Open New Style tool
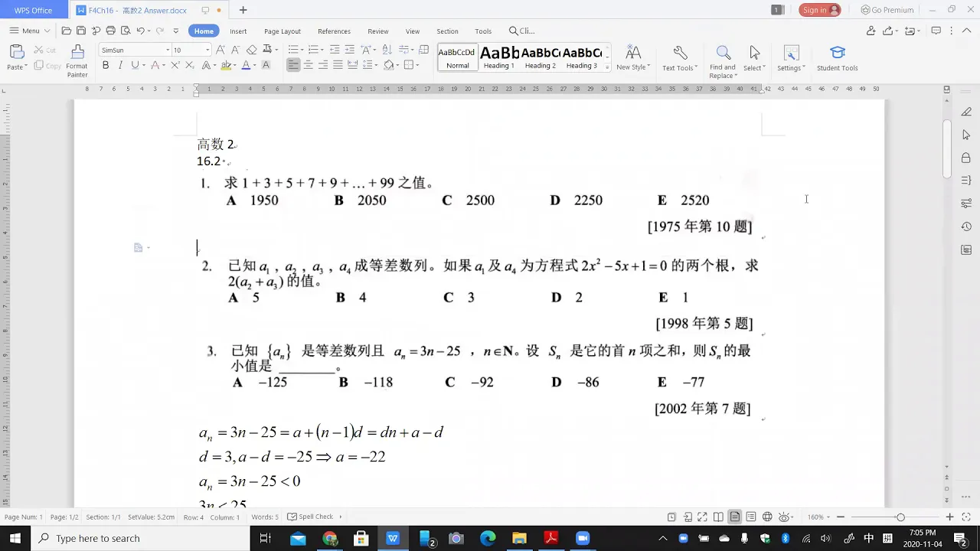 (633, 53)
